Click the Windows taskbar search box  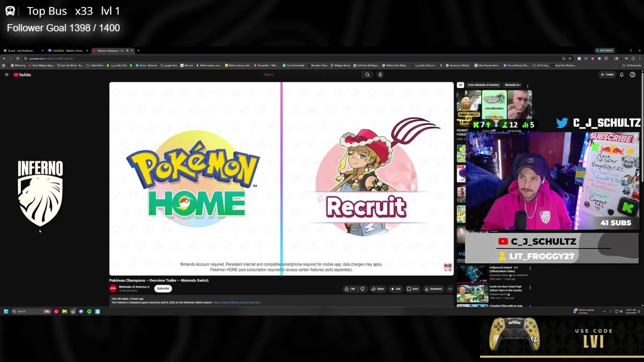tap(31, 312)
